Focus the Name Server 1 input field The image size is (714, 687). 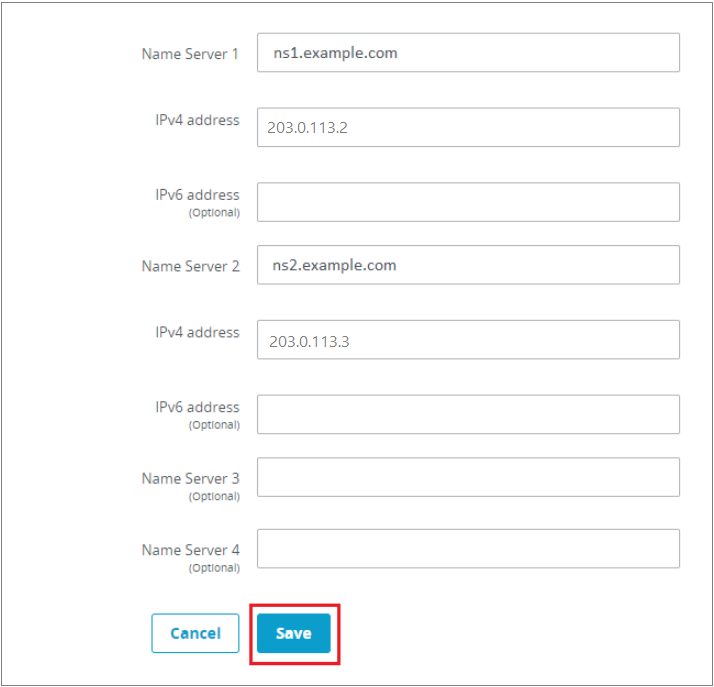468,53
